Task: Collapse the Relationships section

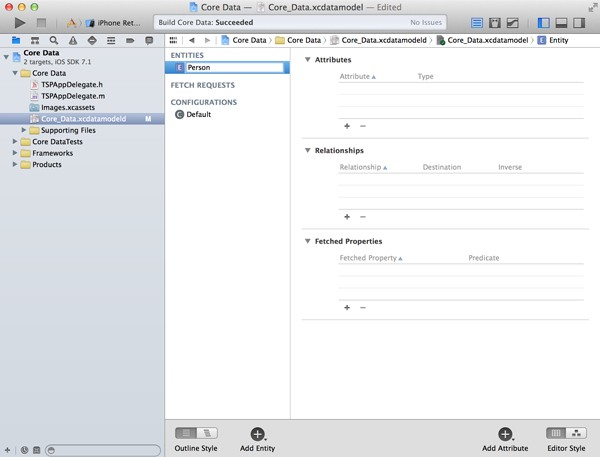Action: click(308, 150)
